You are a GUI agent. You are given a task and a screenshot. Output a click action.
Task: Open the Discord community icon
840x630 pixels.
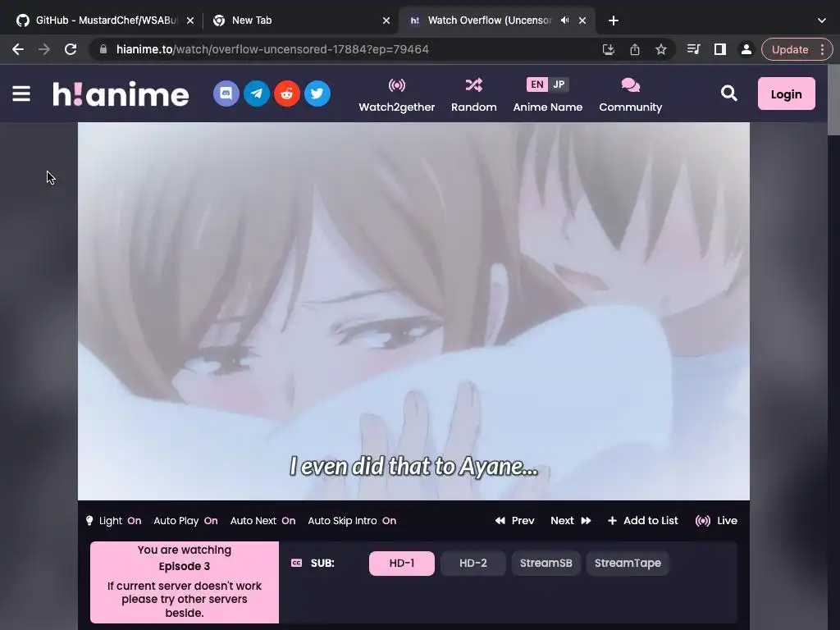tap(226, 94)
